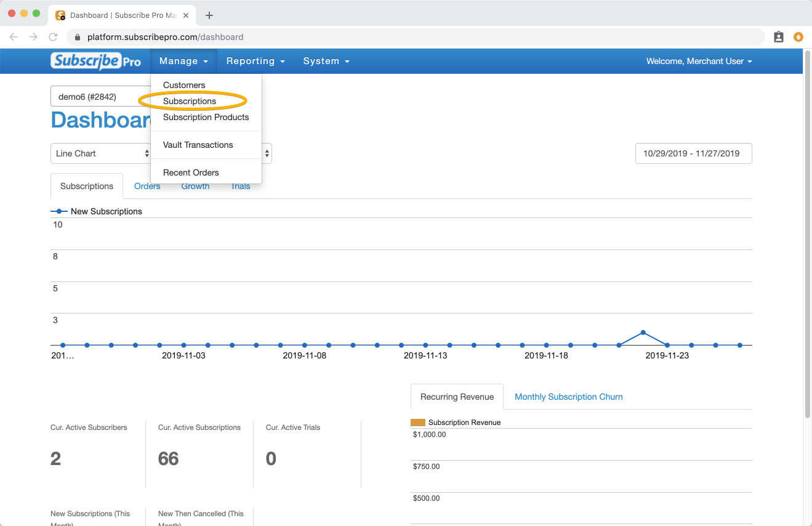
Task: Click the $750.00 revenue axis label
Action: pos(427,466)
